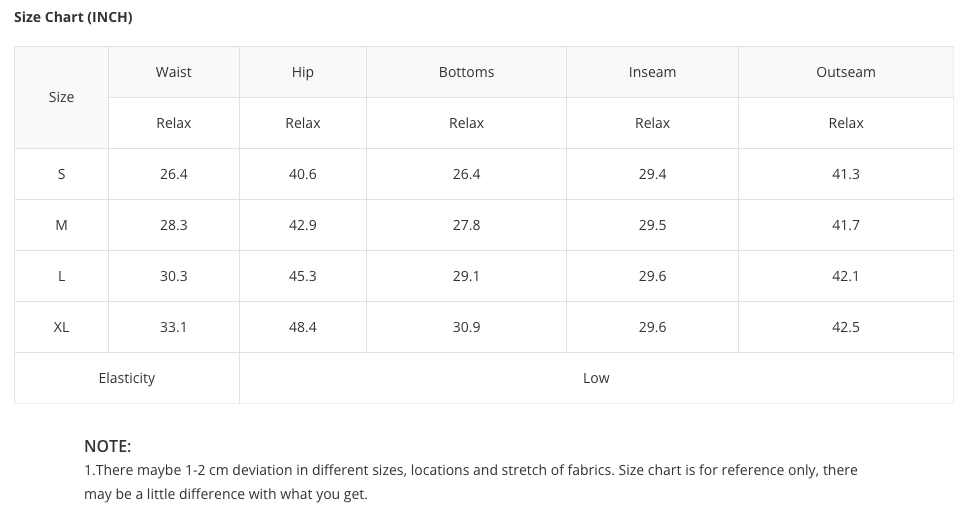Click the Elasticity label cell
The width and height of the screenshot is (970, 511).
127,378
